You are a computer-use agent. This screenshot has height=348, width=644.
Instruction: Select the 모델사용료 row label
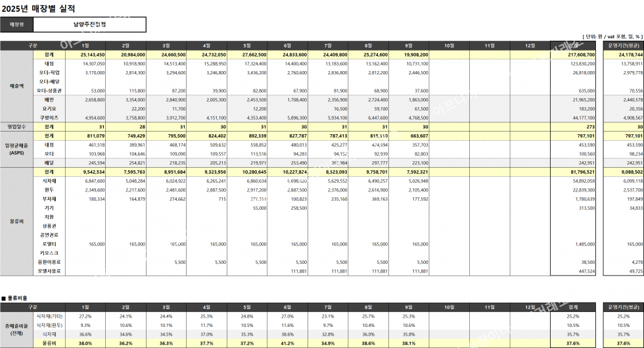(x=49, y=270)
